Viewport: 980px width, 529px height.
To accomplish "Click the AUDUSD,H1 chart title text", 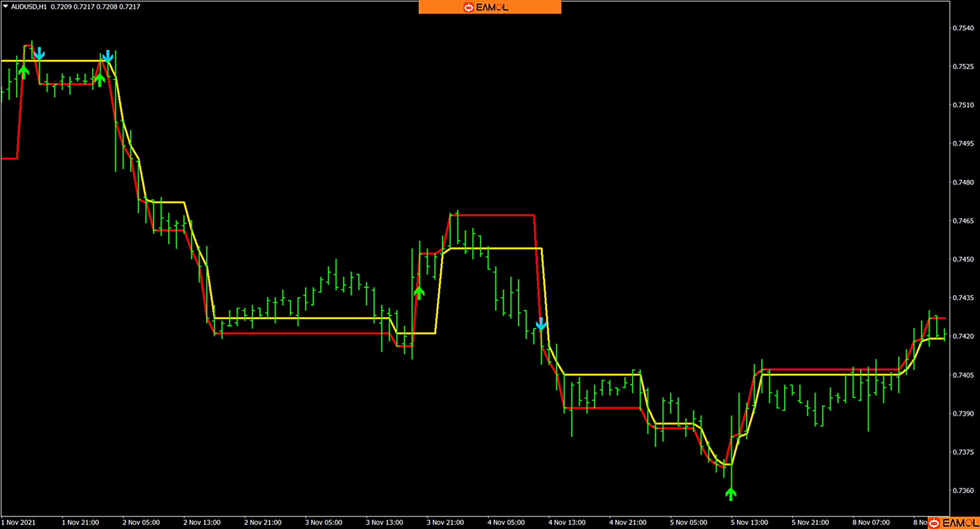I will click(29, 7).
